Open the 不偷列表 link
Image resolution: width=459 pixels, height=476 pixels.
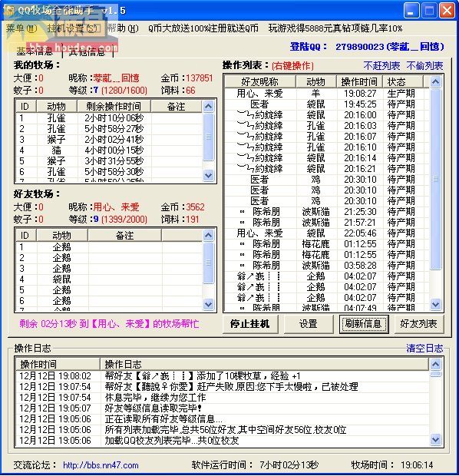(x=424, y=65)
